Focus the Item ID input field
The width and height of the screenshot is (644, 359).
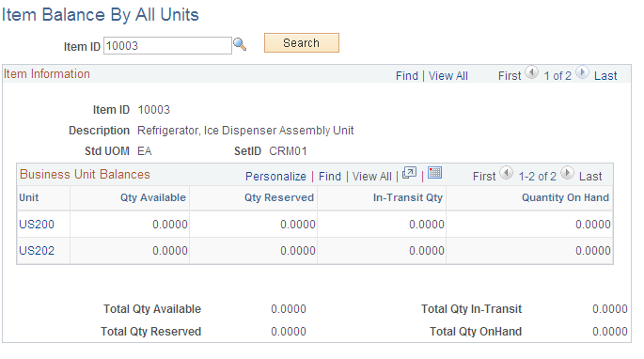click(167, 46)
